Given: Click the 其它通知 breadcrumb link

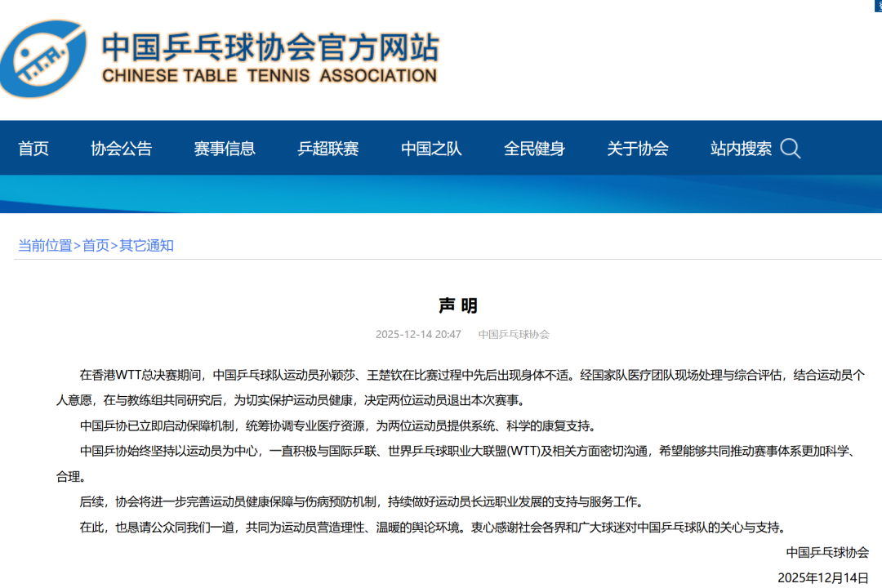Looking at the screenshot, I should pyautogui.click(x=147, y=246).
